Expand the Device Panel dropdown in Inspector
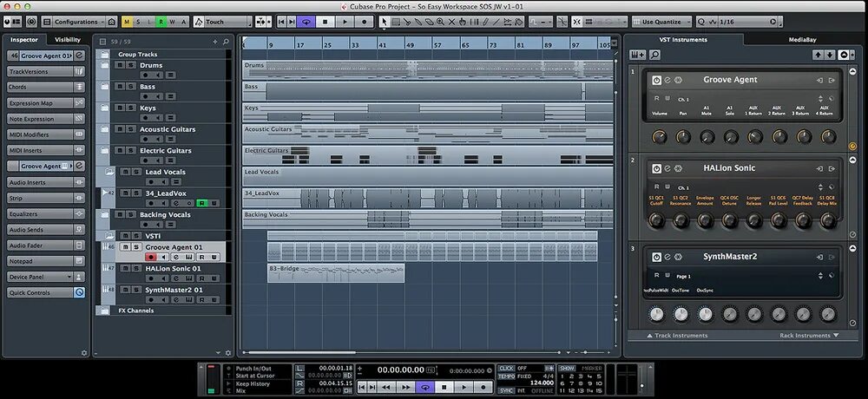The height and width of the screenshot is (399, 868). point(69,277)
